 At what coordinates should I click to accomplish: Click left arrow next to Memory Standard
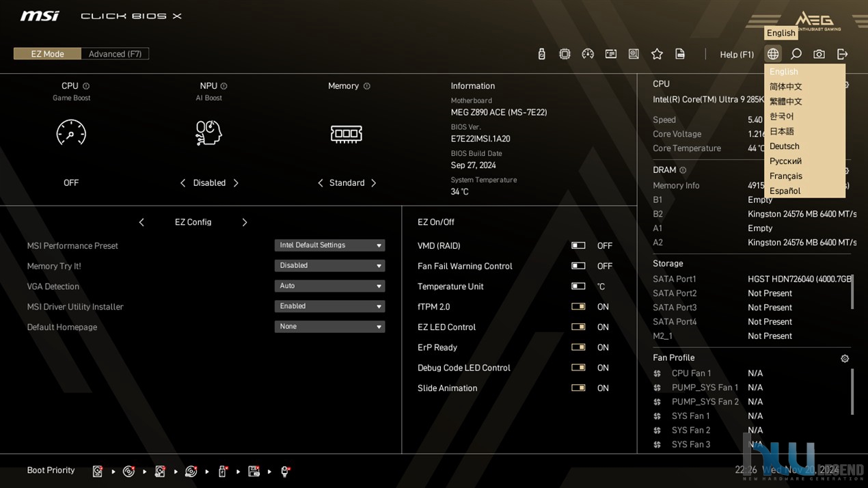pyautogui.click(x=320, y=183)
